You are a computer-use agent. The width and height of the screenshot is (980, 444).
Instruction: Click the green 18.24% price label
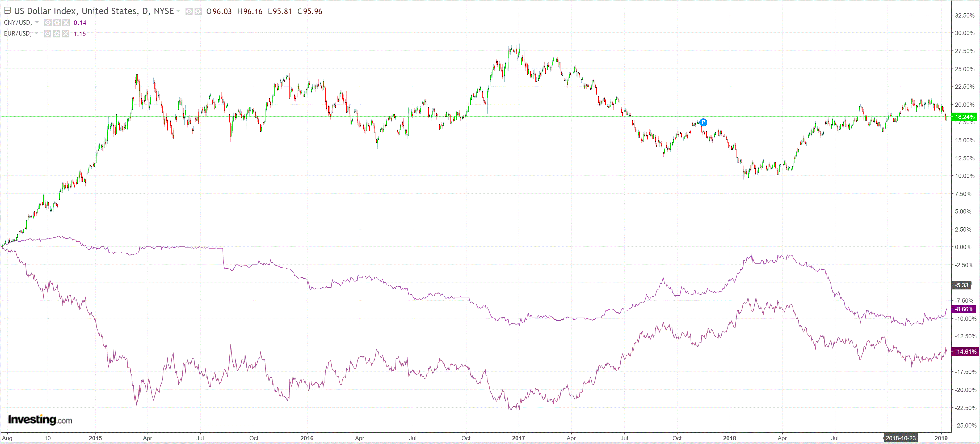964,117
